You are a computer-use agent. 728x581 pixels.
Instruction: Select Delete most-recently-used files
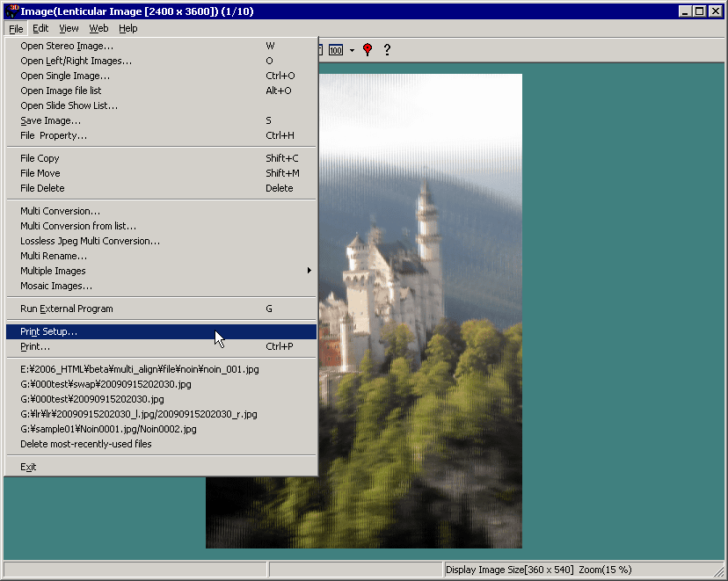[x=161, y=444]
